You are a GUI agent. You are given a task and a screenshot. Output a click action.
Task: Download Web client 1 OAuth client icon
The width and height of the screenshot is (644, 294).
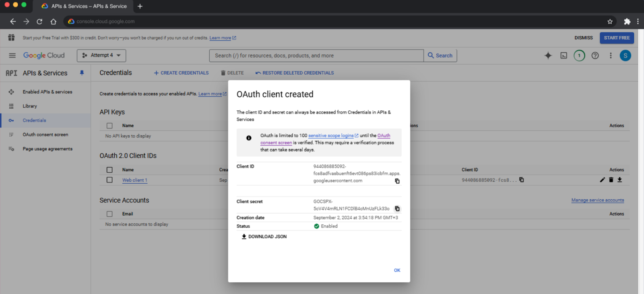point(620,180)
